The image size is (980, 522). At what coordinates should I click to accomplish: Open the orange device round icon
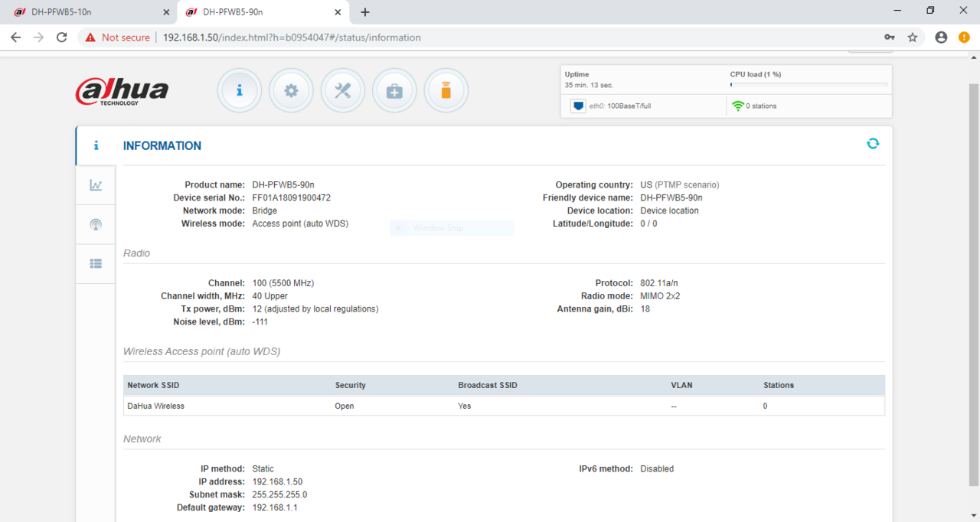[446, 90]
